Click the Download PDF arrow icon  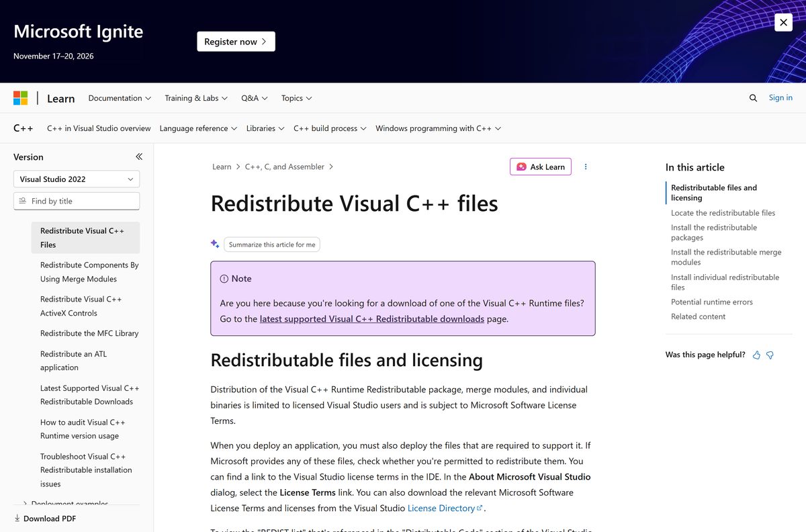point(17,519)
